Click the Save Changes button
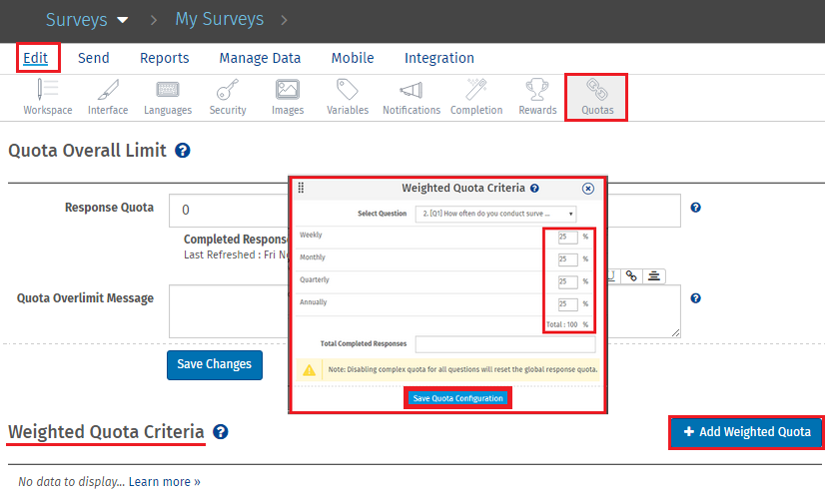The image size is (825, 504). point(214,364)
